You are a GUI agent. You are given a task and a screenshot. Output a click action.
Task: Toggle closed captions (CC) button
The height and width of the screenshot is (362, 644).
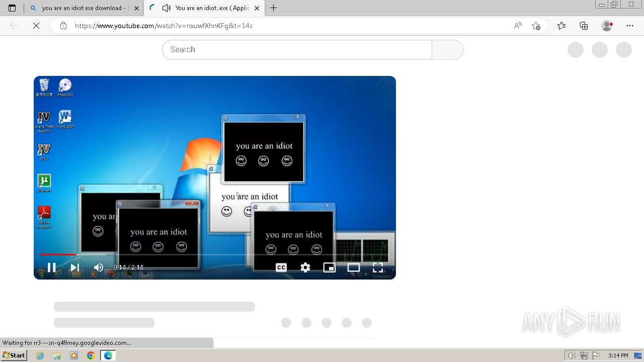(x=281, y=267)
